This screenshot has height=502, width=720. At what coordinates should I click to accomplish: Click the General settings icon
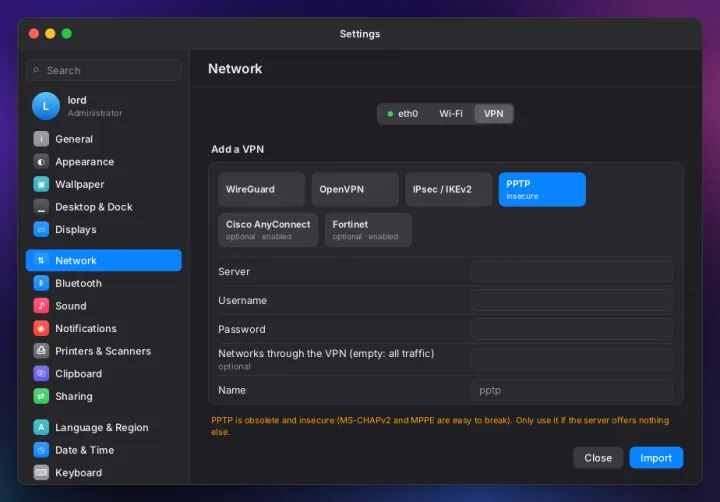coord(41,139)
